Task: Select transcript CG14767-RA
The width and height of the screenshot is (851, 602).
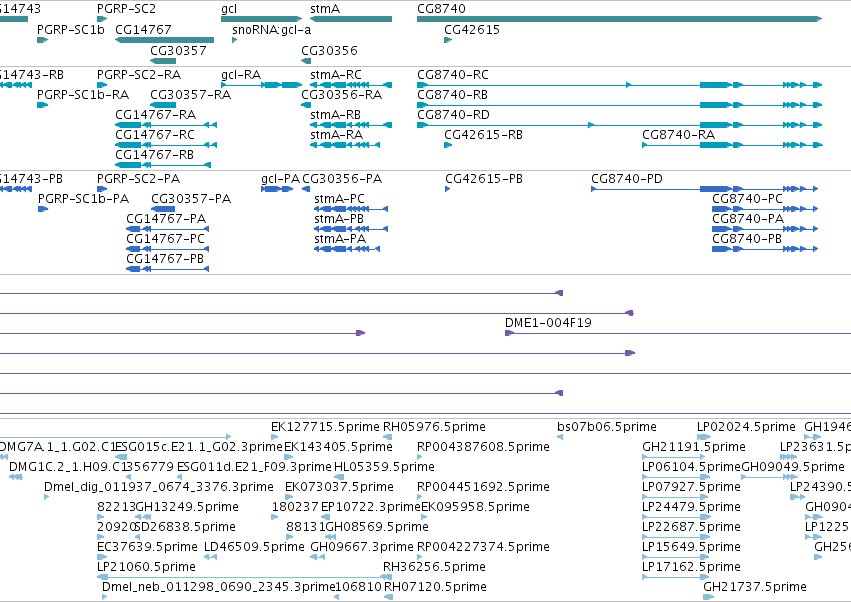Action: [166, 125]
